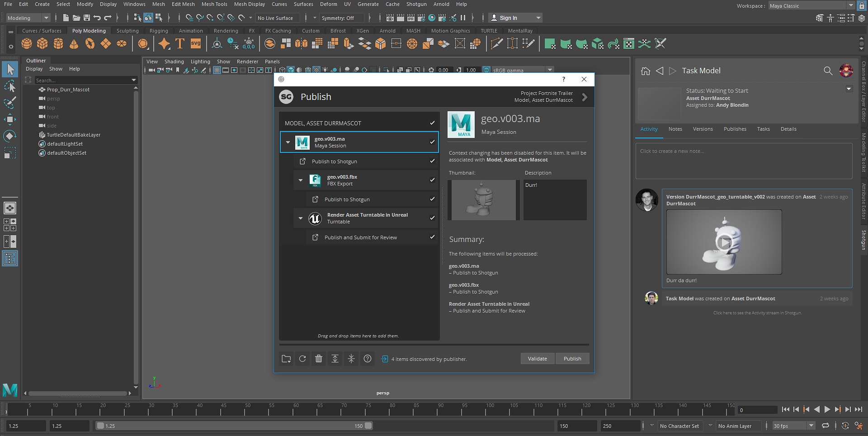Viewport: 868px width, 436px height.
Task: Refresh the publish item list
Action: point(302,359)
